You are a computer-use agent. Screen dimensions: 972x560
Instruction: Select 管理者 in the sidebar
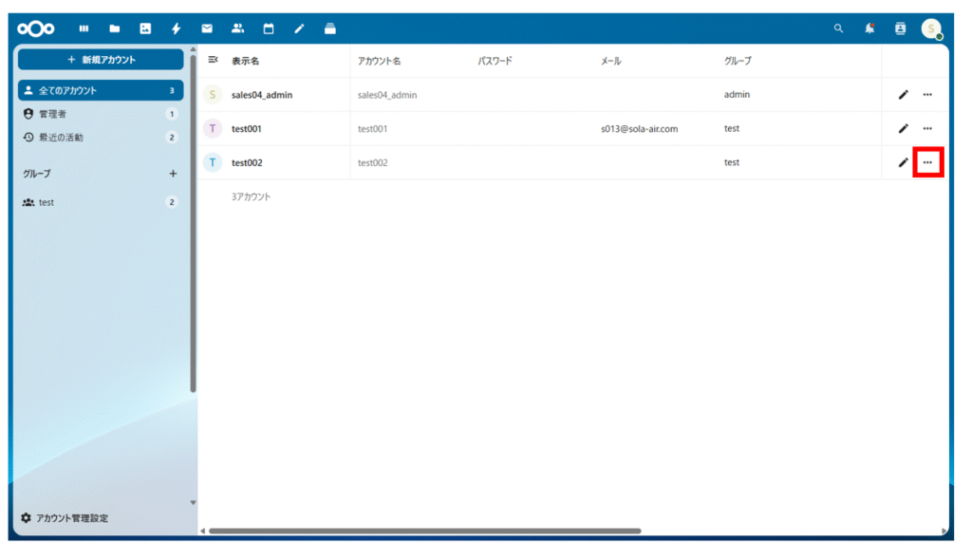pyautogui.click(x=53, y=114)
